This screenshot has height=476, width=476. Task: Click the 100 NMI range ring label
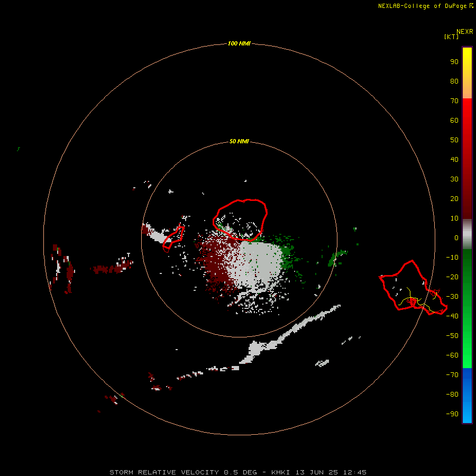[x=239, y=43]
